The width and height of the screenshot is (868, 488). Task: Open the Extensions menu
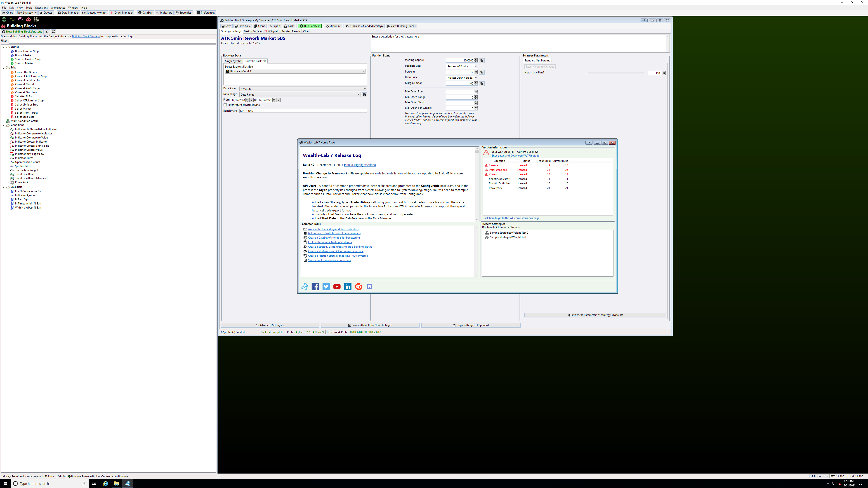coord(41,7)
